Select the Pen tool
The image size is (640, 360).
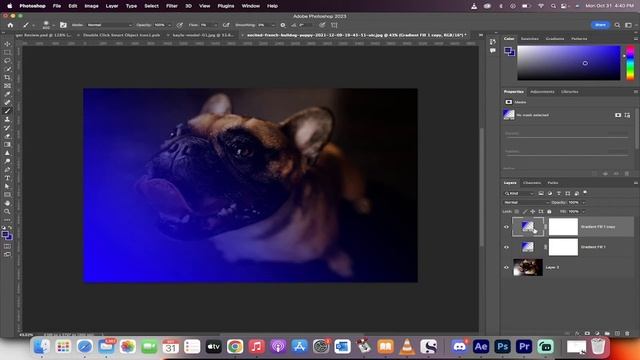(x=7, y=169)
